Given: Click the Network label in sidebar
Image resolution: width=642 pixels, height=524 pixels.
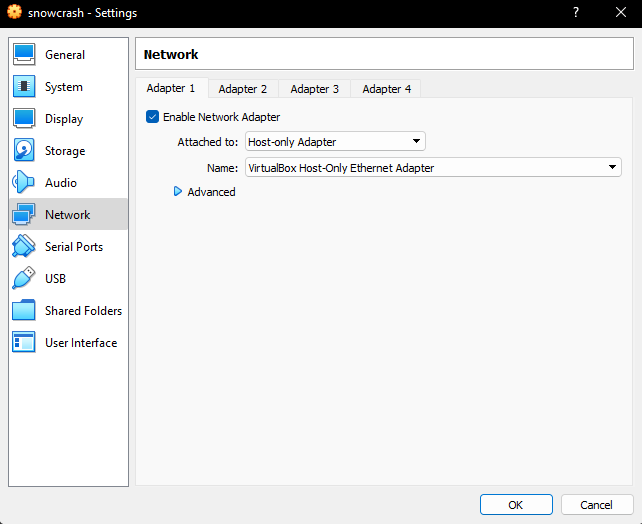Looking at the screenshot, I should (x=68, y=215).
